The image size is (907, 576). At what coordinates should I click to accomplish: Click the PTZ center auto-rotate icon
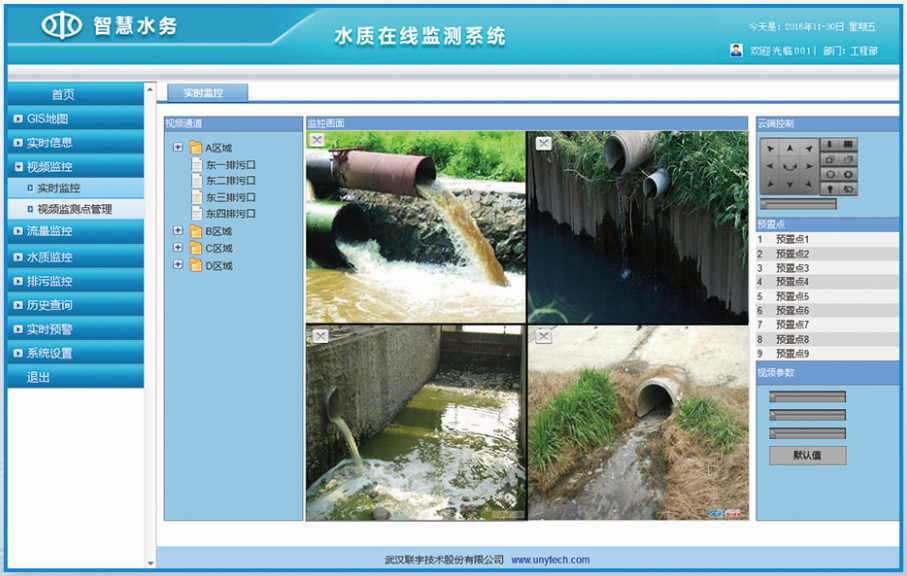coord(790,166)
